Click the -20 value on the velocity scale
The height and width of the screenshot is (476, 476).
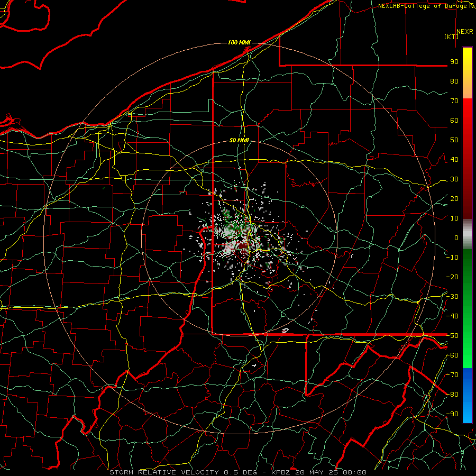pyautogui.click(x=452, y=277)
